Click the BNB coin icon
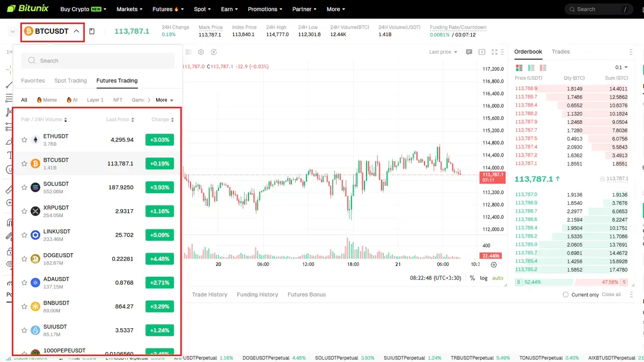The image size is (644, 362). (35, 307)
